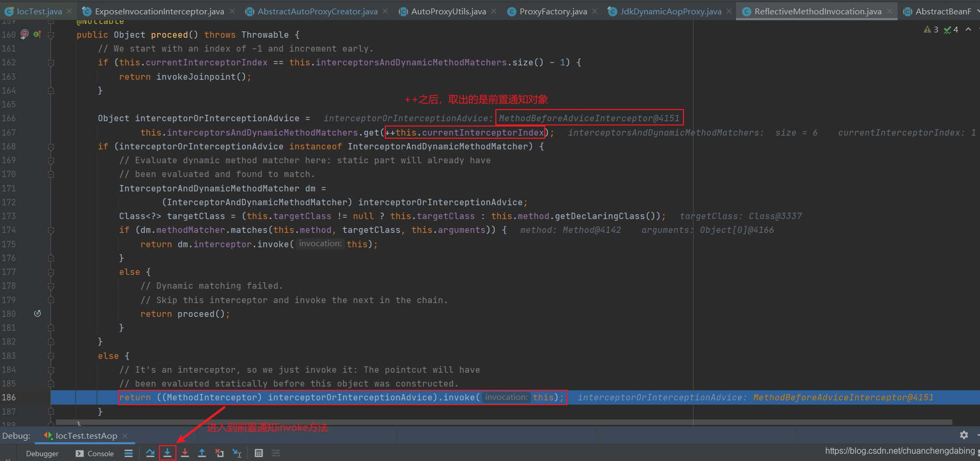Screen dimensions: 980x461
Task: Collapse the comment block at line 184
Action: coord(51,370)
